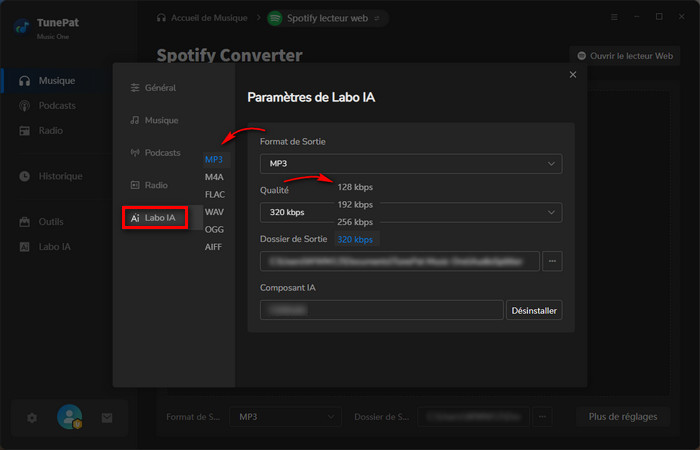The height and width of the screenshot is (450, 700).
Task: Select 192 kbps quality option
Action: [x=355, y=204]
